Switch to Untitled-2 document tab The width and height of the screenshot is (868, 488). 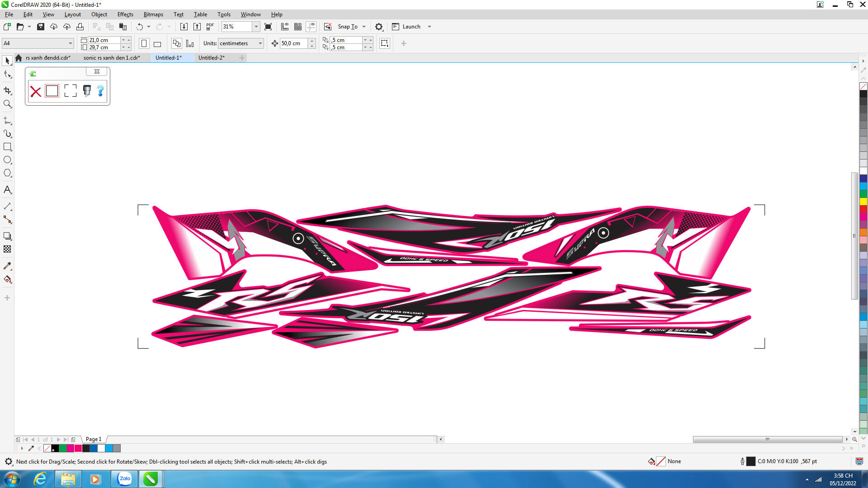[x=212, y=58]
